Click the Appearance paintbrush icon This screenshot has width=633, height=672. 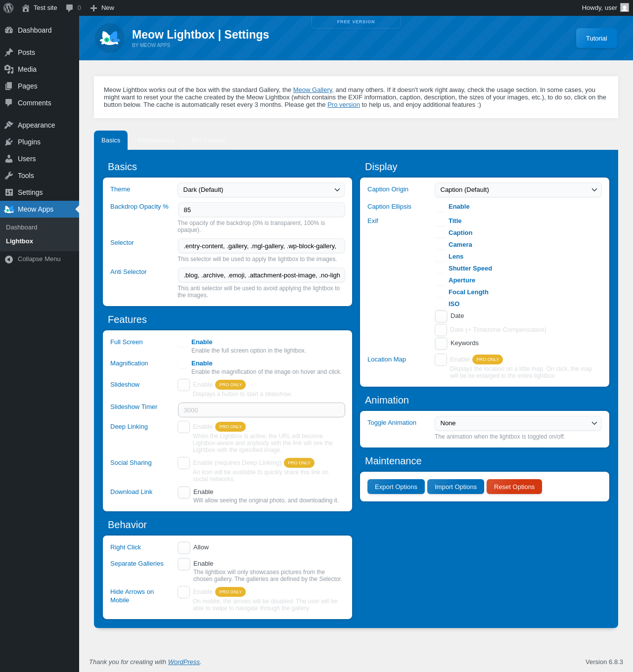pos(9,125)
